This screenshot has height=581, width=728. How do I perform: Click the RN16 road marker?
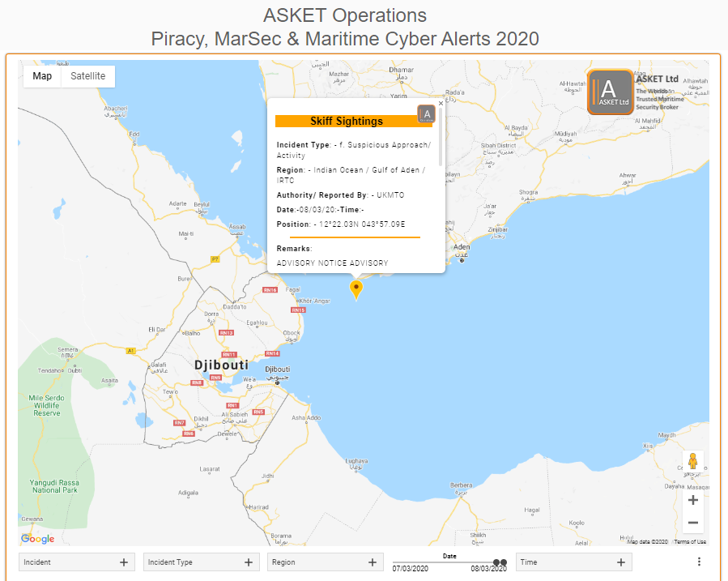point(270,290)
